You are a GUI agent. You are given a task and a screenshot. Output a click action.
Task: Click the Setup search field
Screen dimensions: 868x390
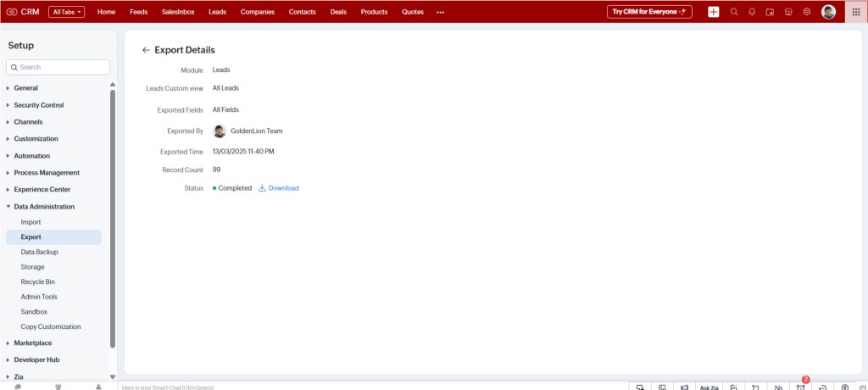58,67
